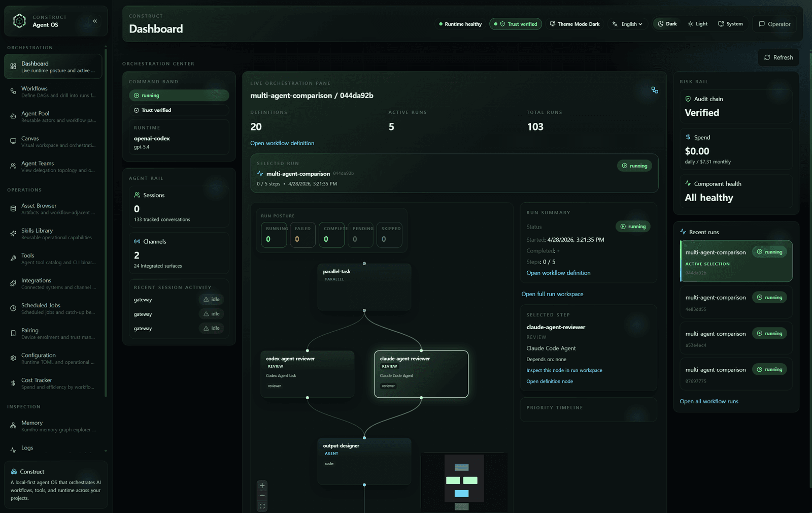Zoom out on the workflow canvas

(x=262, y=496)
